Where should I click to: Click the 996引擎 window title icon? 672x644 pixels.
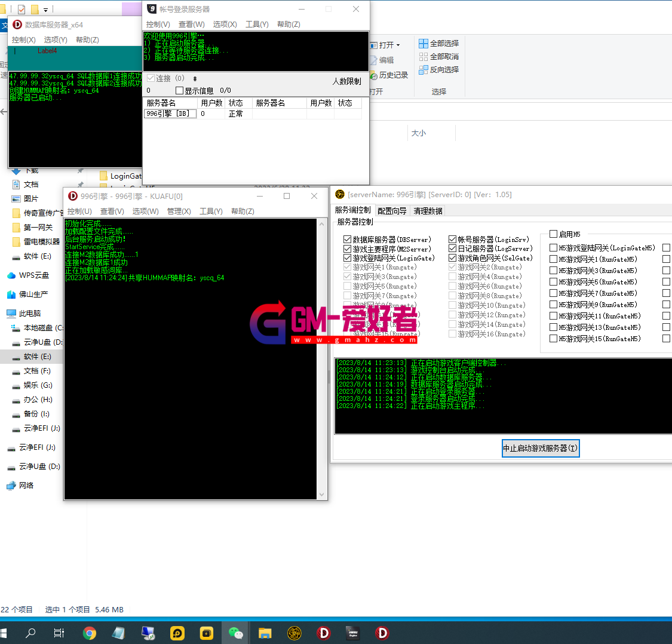point(73,196)
